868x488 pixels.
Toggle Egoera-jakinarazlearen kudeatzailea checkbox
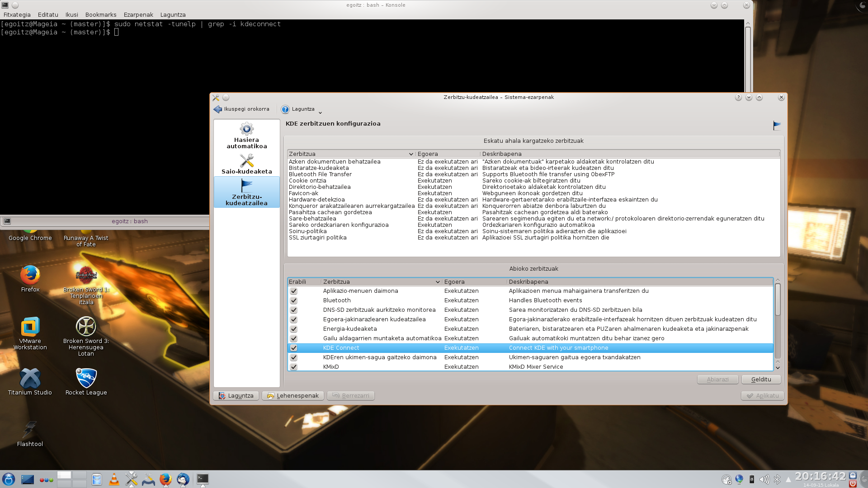[x=294, y=319]
